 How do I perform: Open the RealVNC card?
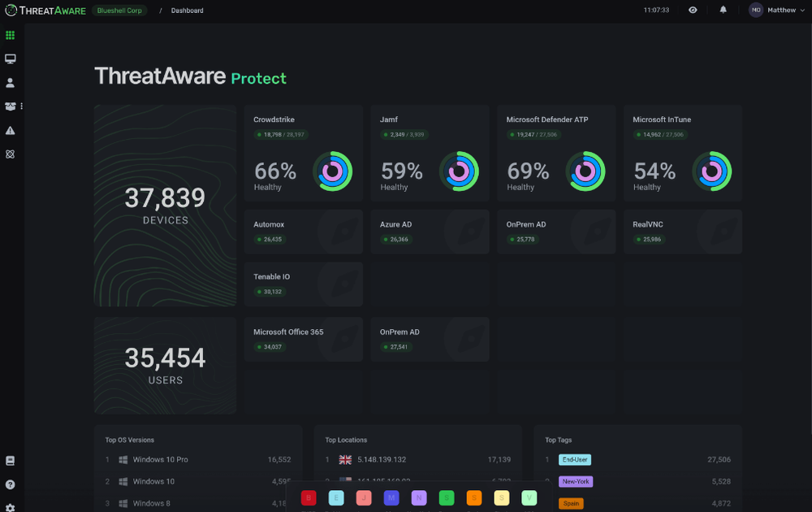683,232
